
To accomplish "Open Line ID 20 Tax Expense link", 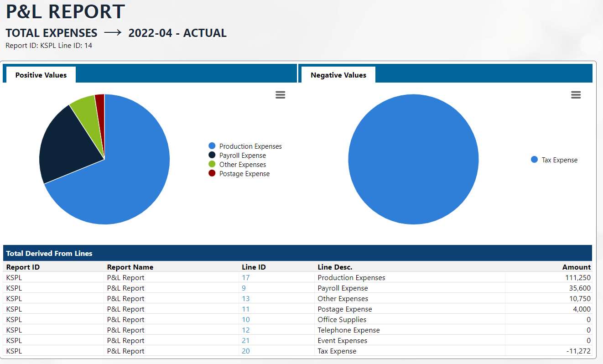I will [x=246, y=351].
